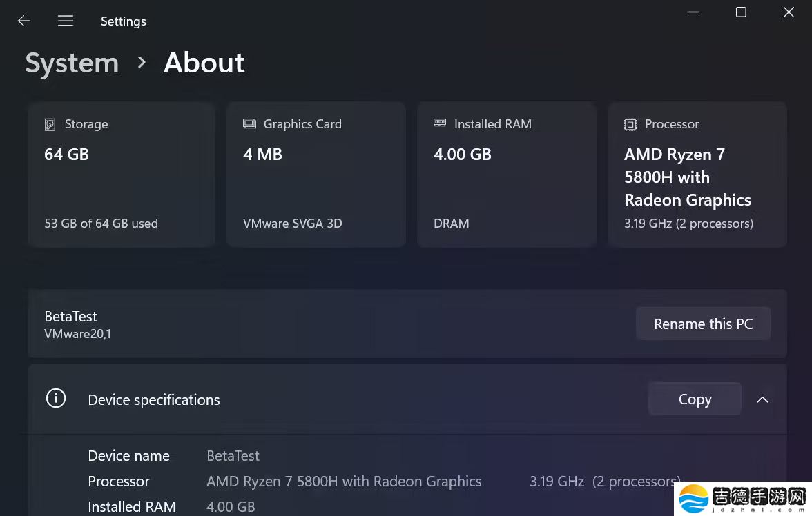Click the VMware20,1 model text
812x516 pixels.
77,334
